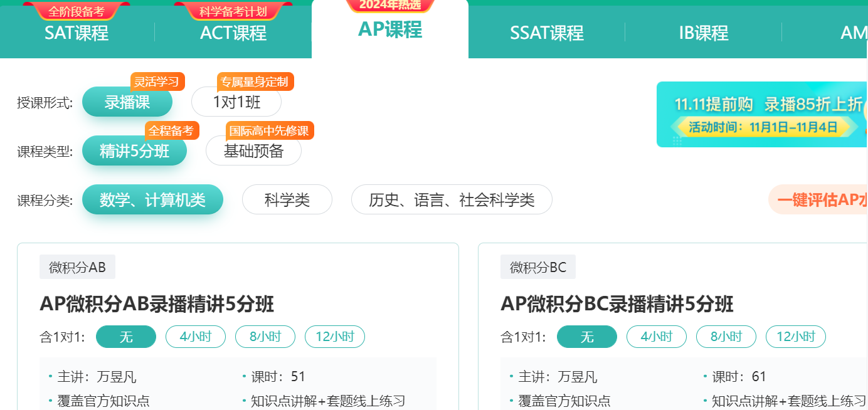Select the 数学、计算机类 category

click(152, 199)
